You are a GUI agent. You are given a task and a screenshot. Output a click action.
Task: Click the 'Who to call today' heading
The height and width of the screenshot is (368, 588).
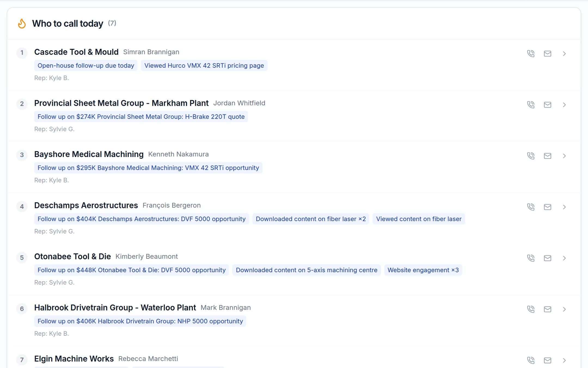68,23
